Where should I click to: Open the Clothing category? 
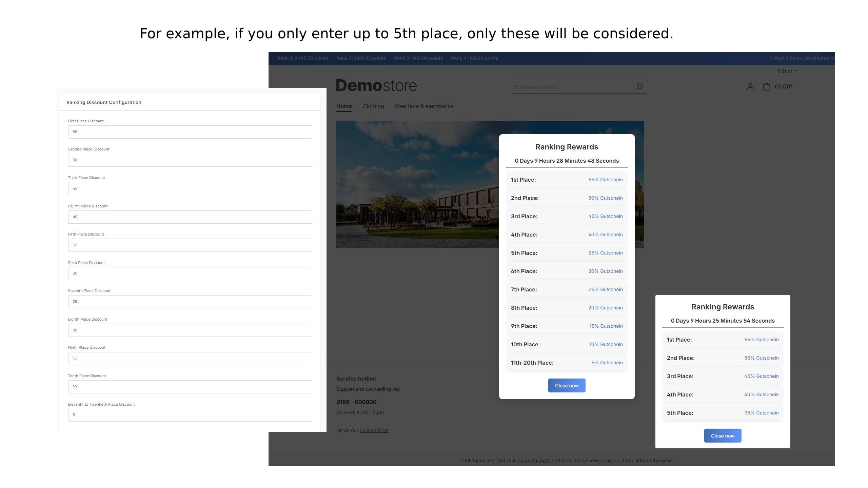click(x=373, y=106)
